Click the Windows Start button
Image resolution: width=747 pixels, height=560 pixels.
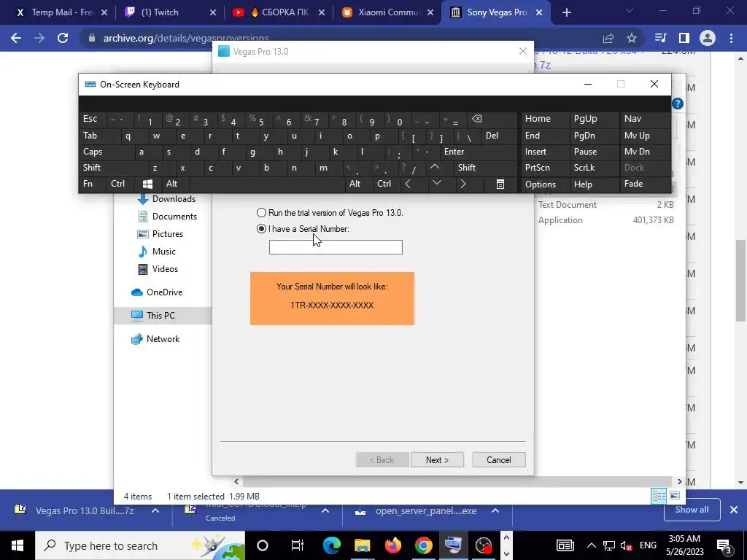click(18, 545)
